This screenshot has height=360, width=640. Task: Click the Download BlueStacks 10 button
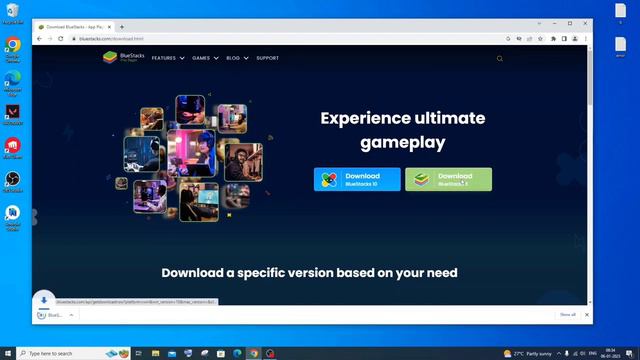coord(357,179)
